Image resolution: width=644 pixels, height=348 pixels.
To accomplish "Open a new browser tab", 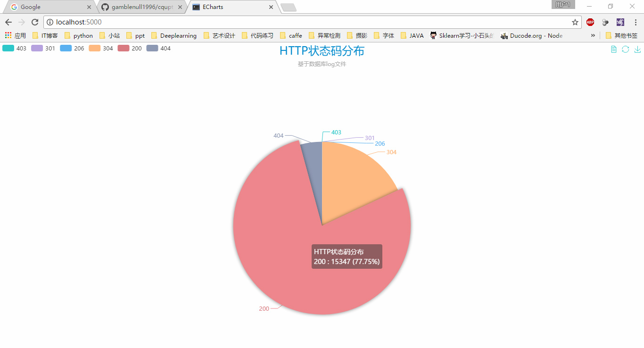I will 288,7.
